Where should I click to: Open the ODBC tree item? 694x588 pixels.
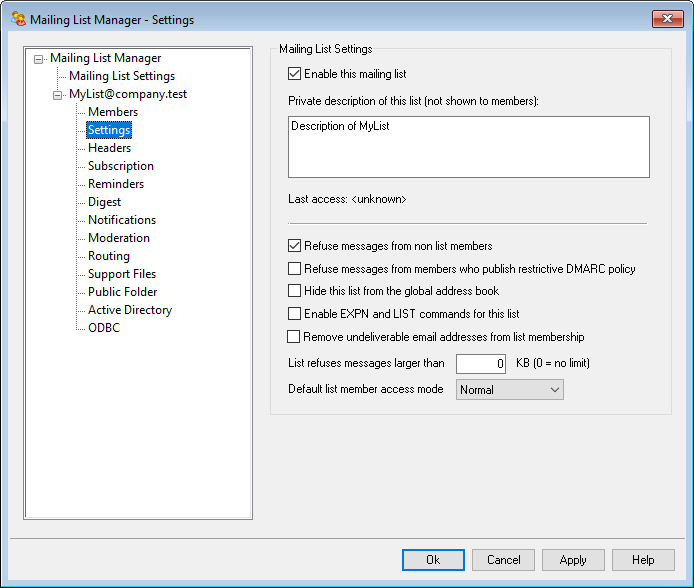pos(103,328)
